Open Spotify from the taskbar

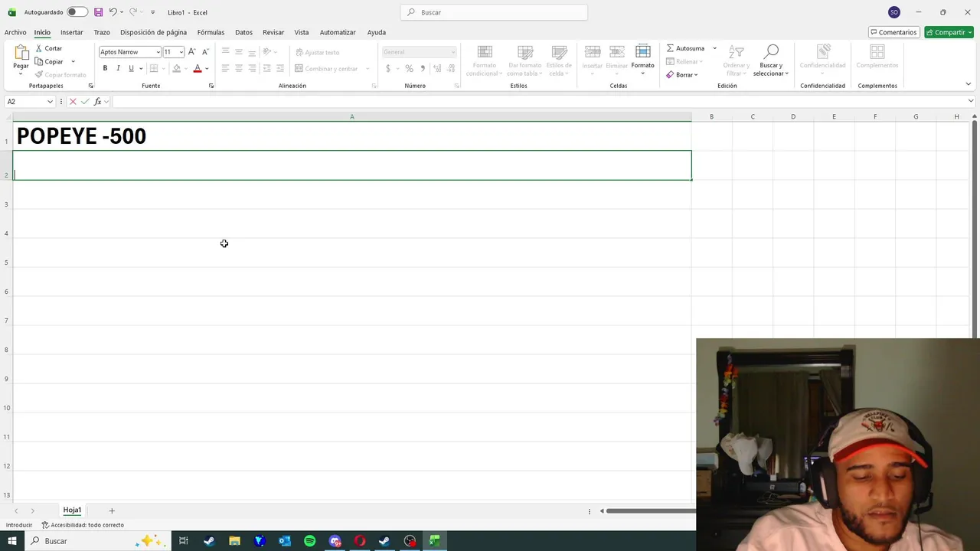tap(309, 541)
